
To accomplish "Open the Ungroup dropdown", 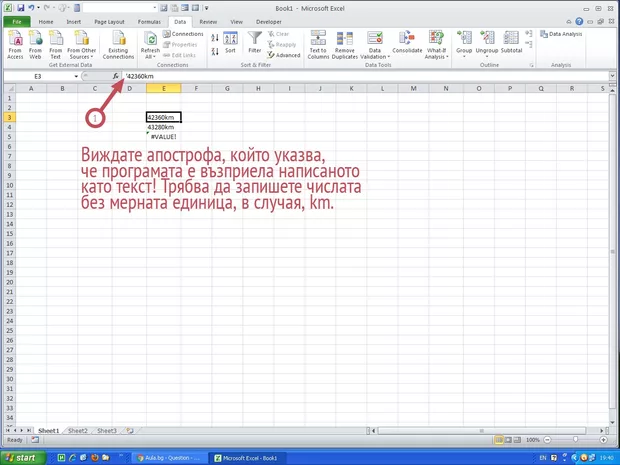I will coord(487,54).
